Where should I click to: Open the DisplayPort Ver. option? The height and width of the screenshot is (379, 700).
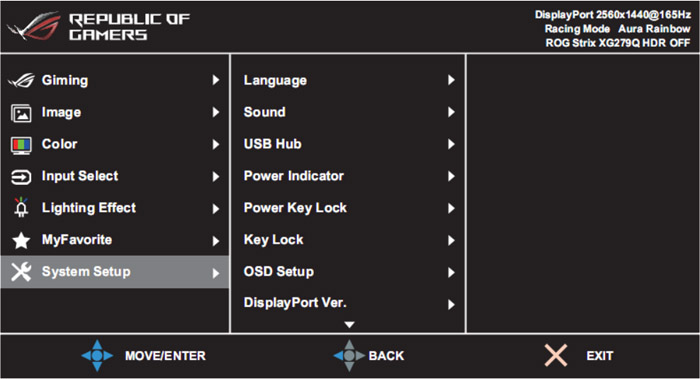348,304
